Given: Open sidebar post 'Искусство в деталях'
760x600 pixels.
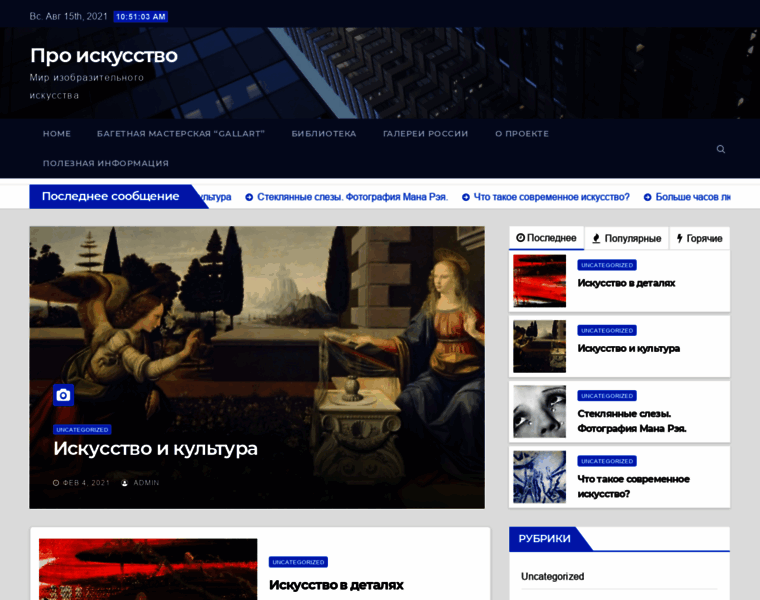Looking at the screenshot, I should click(626, 283).
